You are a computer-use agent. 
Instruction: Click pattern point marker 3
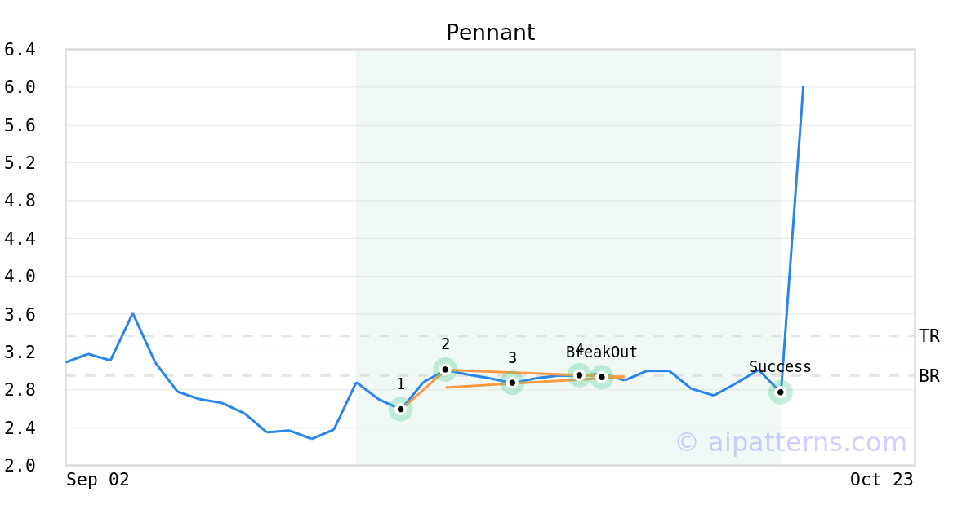(512, 382)
